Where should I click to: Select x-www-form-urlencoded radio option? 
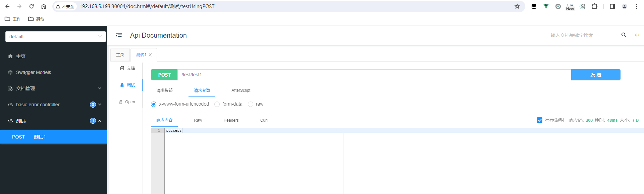(154, 104)
